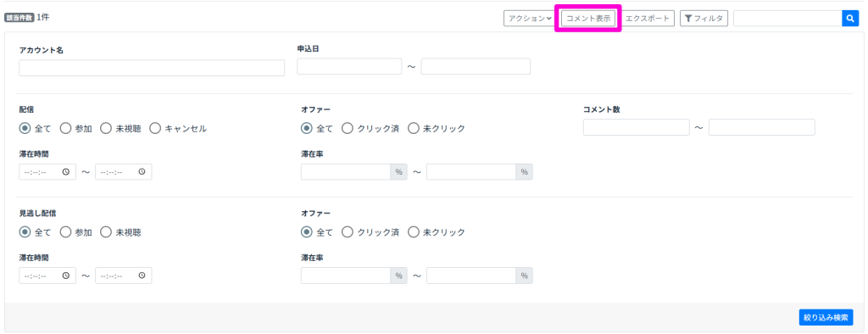The image size is (868, 334).
Task: Select 未視聴 radio under 見逃し配信
Action: point(106,232)
